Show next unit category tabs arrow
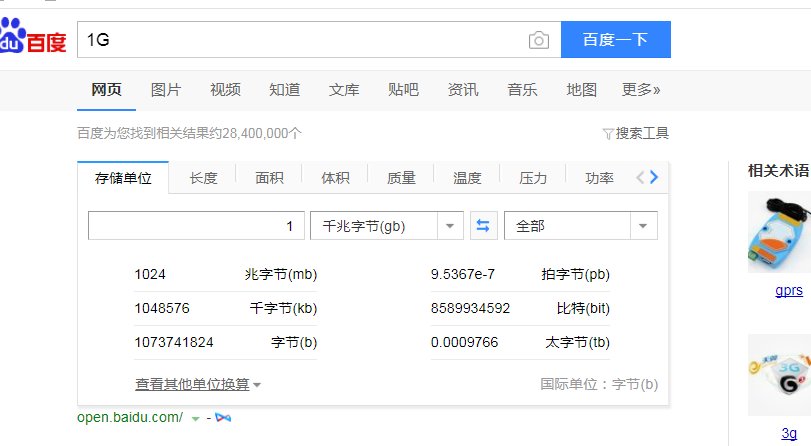 [654, 177]
